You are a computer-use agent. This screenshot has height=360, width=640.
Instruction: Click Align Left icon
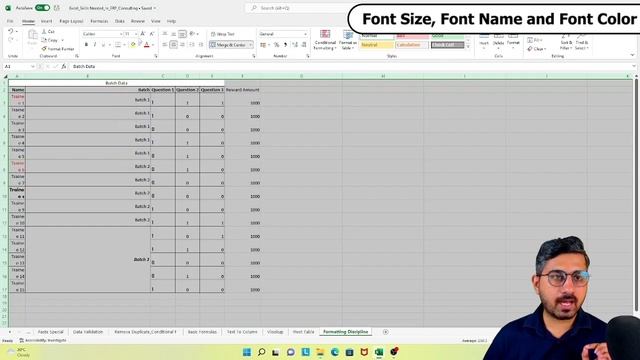point(164,44)
